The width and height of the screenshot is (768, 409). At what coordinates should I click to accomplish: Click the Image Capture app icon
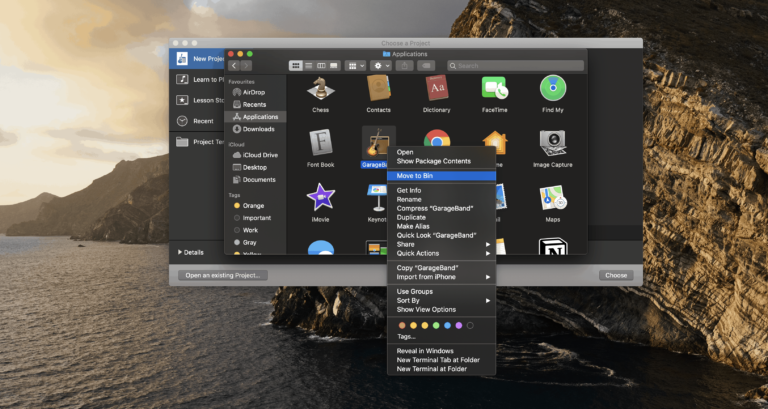coord(553,143)
